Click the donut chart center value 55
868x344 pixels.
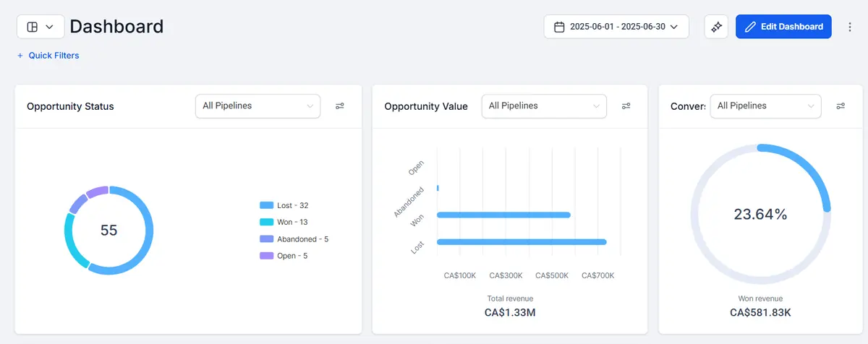coord(109,231)
